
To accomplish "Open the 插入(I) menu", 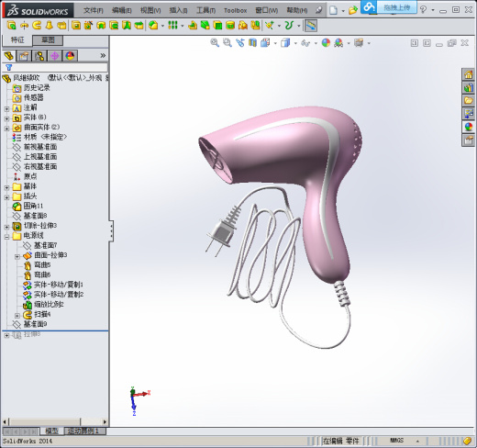I will coord(178,10).
